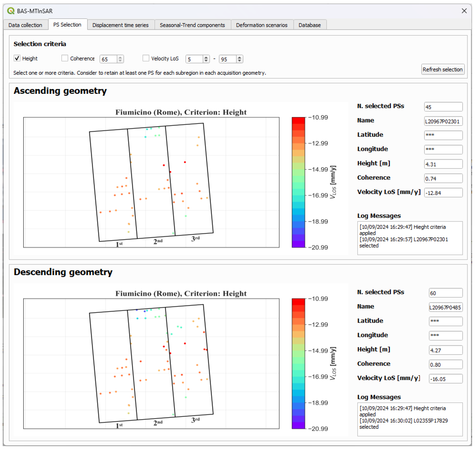
Task: Uncheck the Height criterion checkbox
Action: tap(17, 58)
